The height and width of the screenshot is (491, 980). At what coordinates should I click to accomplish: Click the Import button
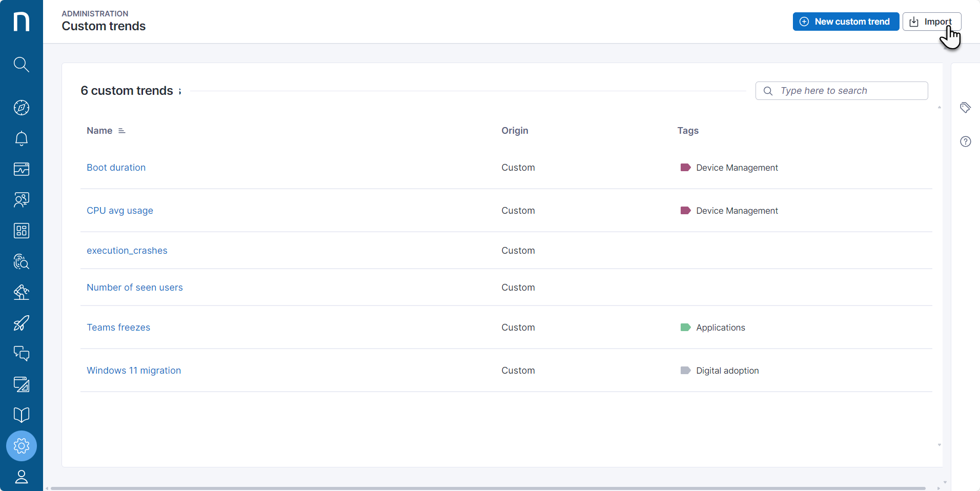[x=931, y=22]
